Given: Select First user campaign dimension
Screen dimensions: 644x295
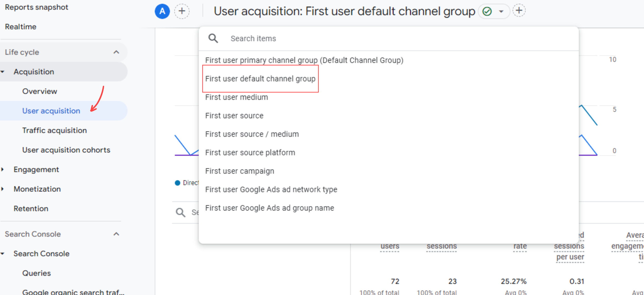Looking at the screenshot, I should (x=240, y=171).
